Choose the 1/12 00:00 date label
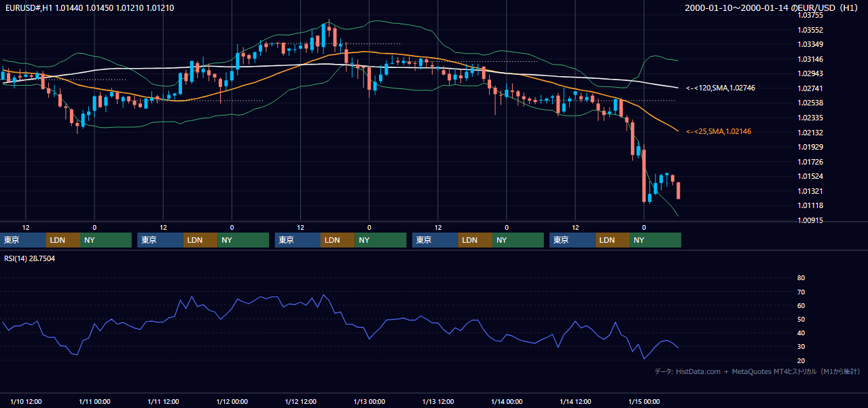868x408 pixels. click(232, 402)
